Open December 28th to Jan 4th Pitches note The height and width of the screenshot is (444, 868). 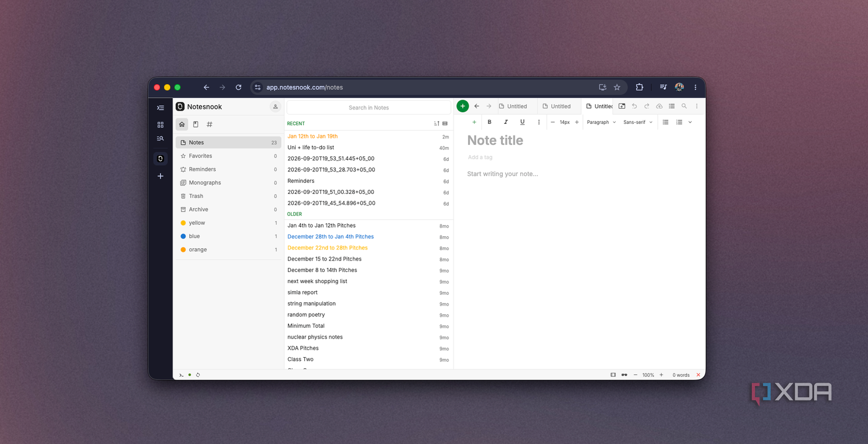pyautogui.click(x=369, y=237)
